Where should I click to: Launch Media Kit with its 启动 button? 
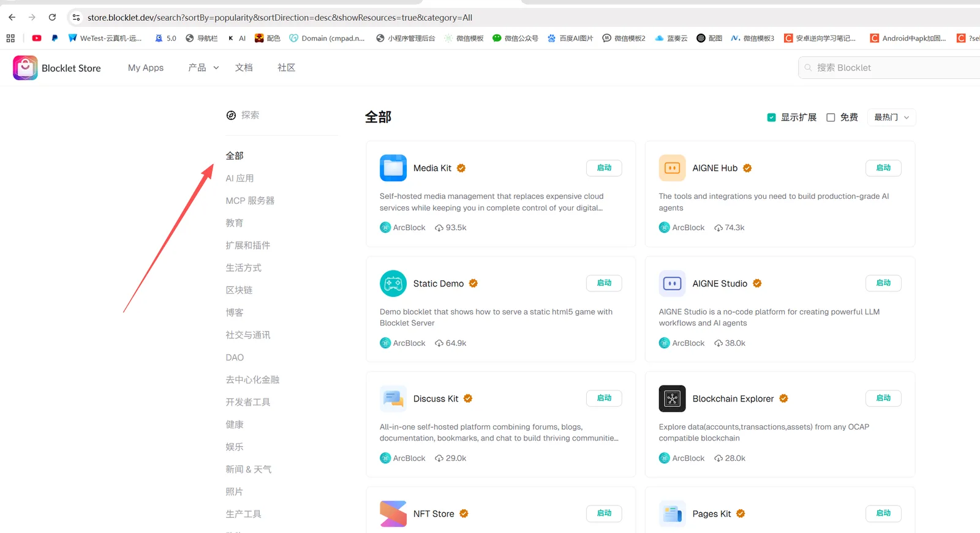click(604, 168)
